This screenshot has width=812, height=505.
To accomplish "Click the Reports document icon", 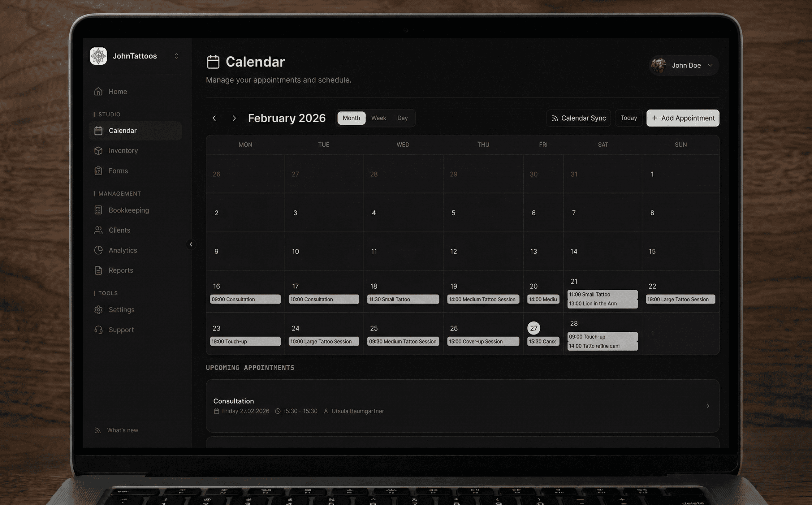I will pos(98,270).
